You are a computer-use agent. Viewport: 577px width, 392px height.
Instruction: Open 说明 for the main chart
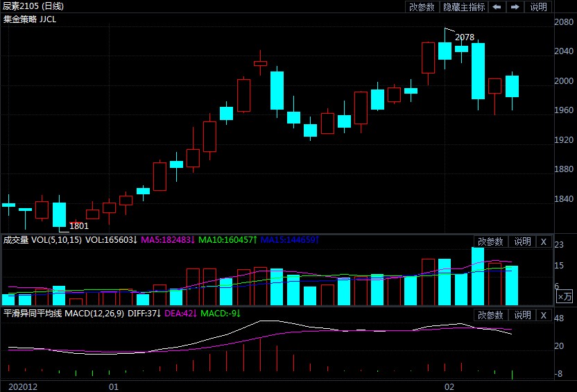pos(538,7)
